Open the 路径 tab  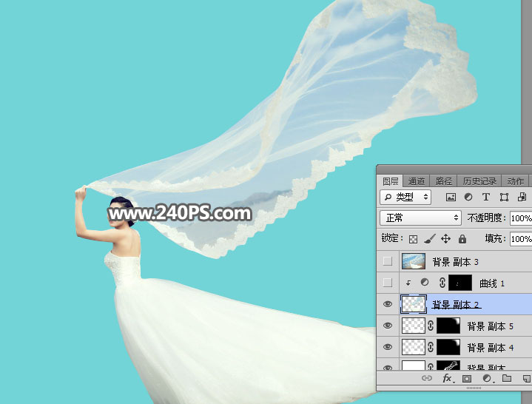[x=443, y=181]
